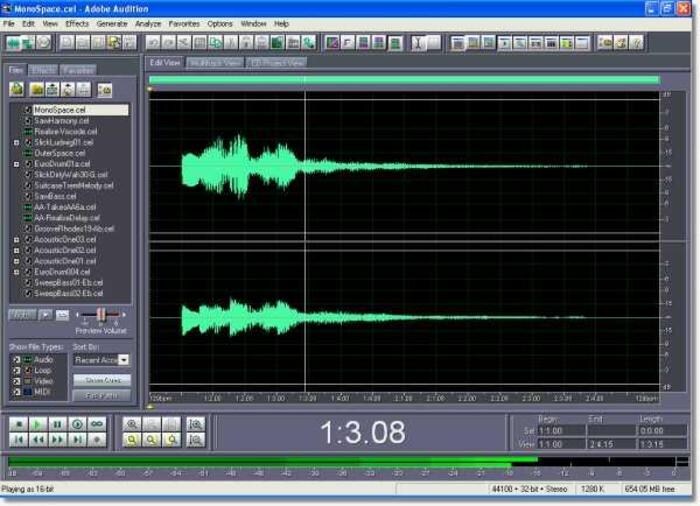Viewport: 700px width, 506px height.
Task: Open the Sort By dropdown
Action: [x=124, y=360]
